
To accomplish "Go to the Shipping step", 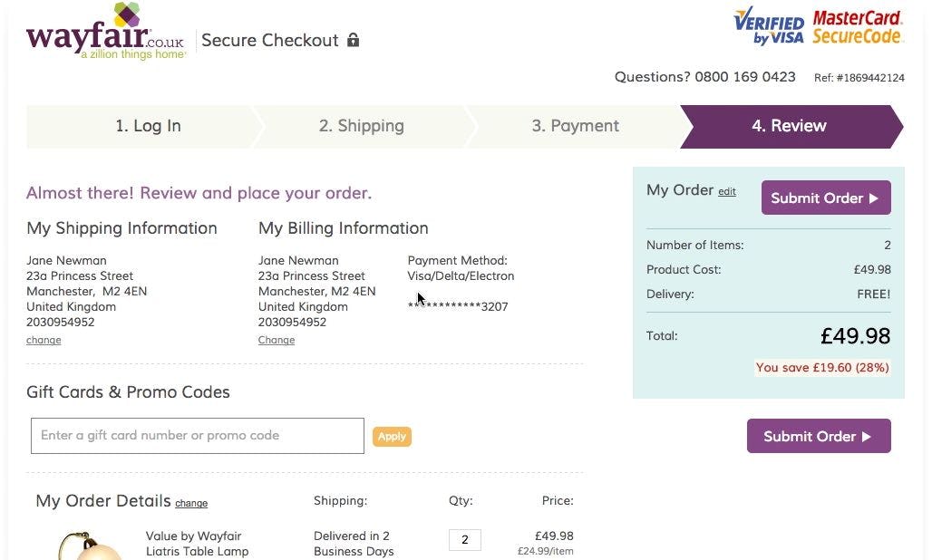I will point(361,126).
